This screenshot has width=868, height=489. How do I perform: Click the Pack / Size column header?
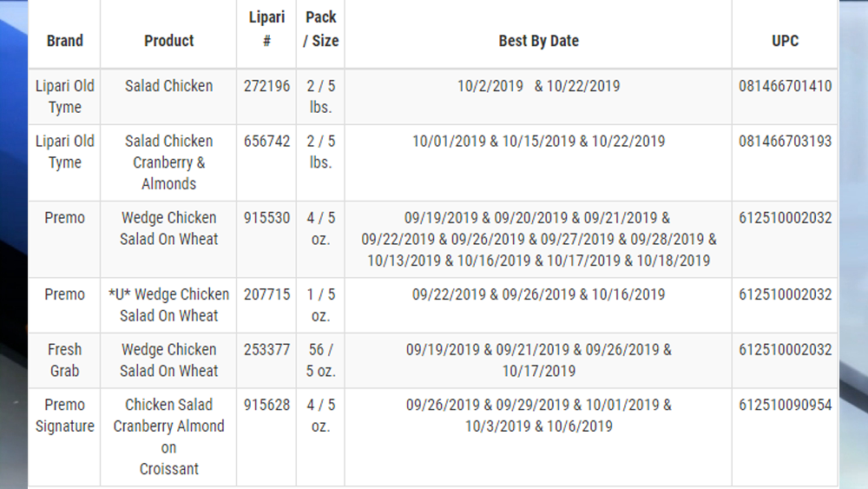[x=320, y=29]
